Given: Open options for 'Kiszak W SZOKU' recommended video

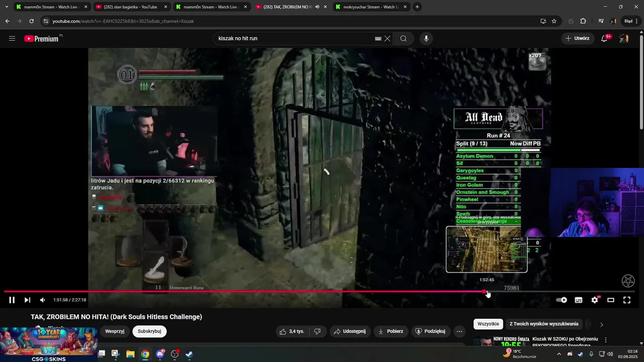Looking at the screenshot, I should 606,340.
